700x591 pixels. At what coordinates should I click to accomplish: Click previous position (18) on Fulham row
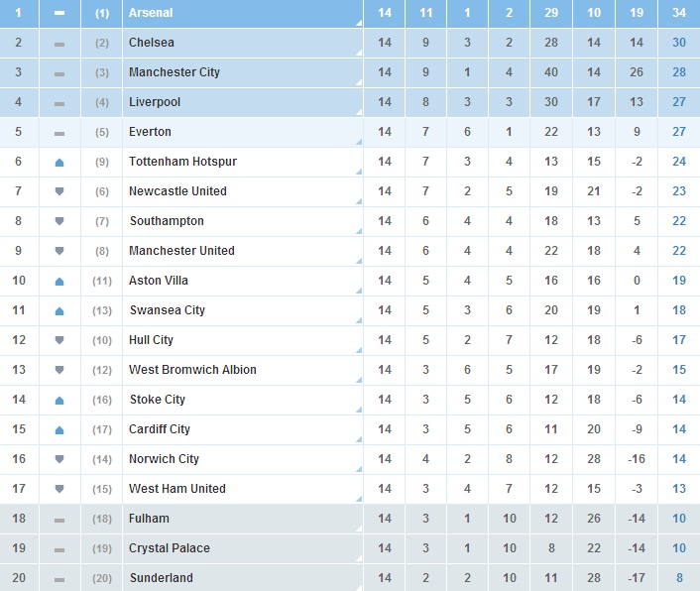tap(102, 519)
